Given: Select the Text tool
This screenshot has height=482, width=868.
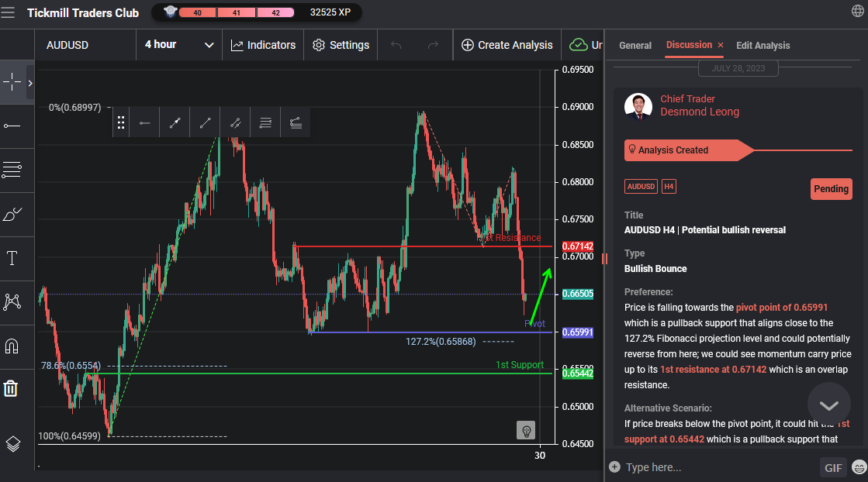Looking at the screenshot, I should click(12, 257).
